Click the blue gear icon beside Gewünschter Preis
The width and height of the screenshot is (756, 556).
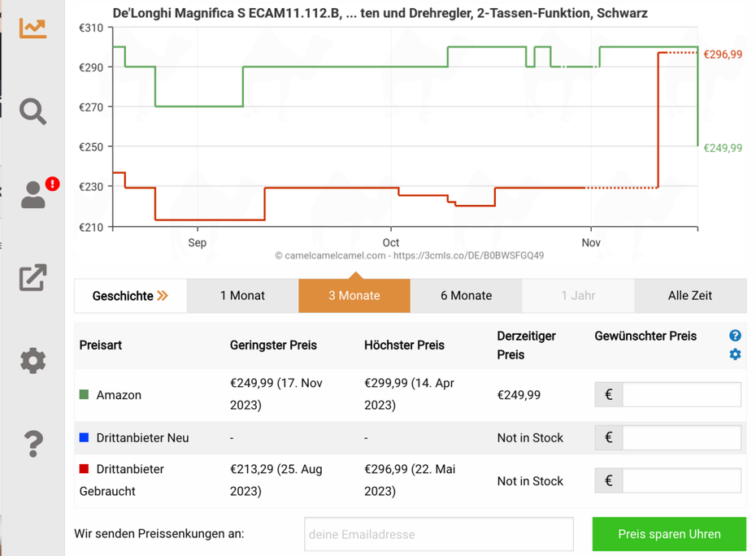(x=735, y=354)
